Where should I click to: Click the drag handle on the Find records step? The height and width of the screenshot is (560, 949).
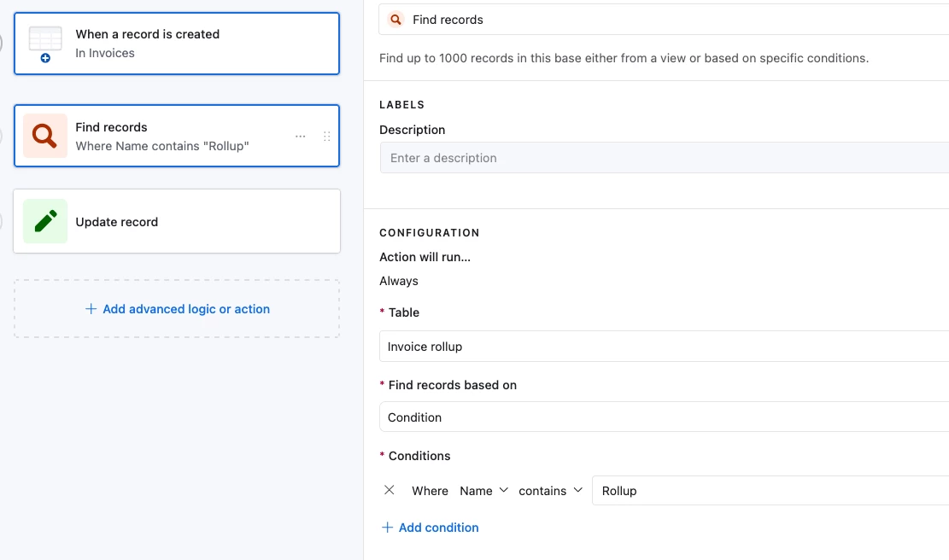click(326, 137)
